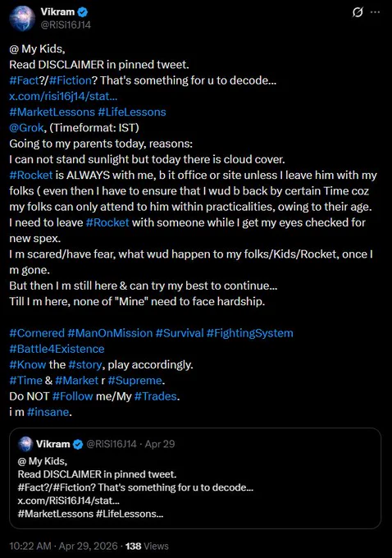The height and width of the screenshot is (558, 392).
Task: Open the x.com/risi16j14/stat... link
Action: click(63, 96)
